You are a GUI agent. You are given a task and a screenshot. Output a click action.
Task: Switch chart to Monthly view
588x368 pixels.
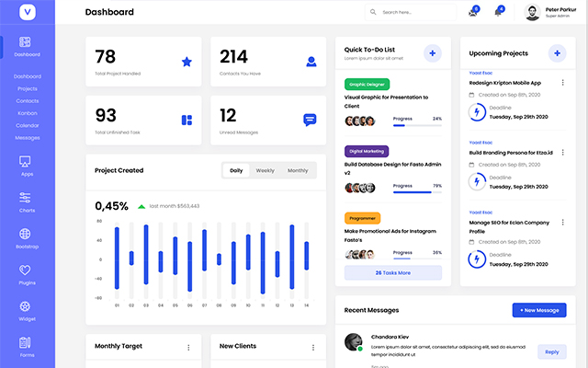pos(298,170)
